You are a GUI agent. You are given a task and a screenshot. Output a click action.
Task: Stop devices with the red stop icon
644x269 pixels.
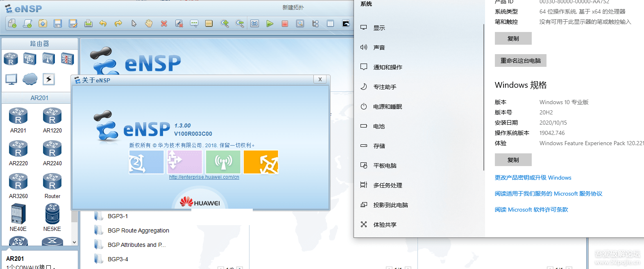285,23
